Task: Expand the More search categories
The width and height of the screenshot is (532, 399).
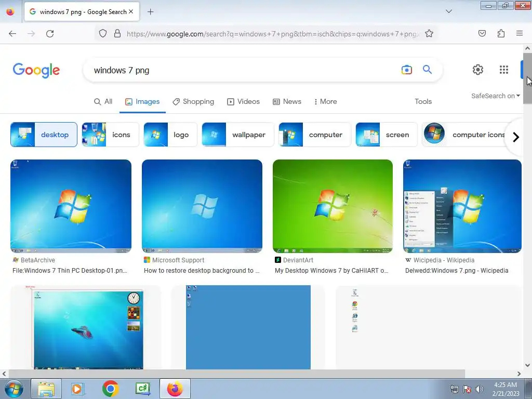Action: pos(325,101)
